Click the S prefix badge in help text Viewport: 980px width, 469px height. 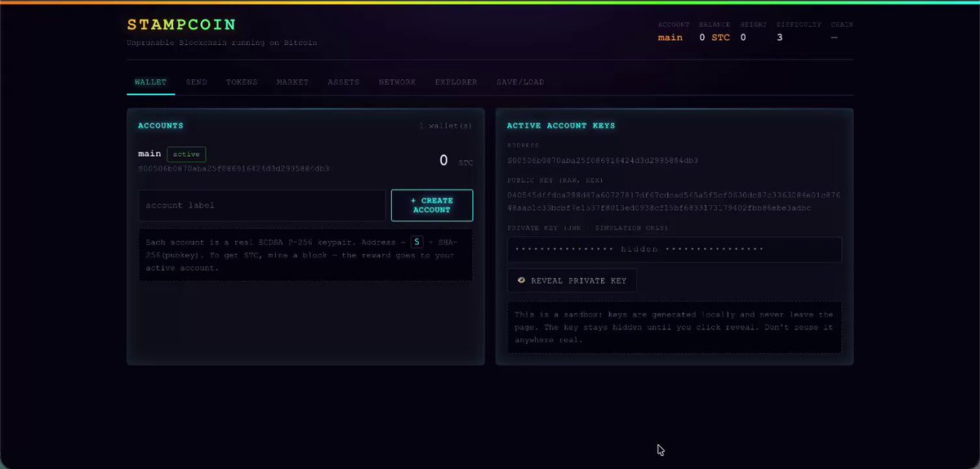417,243
